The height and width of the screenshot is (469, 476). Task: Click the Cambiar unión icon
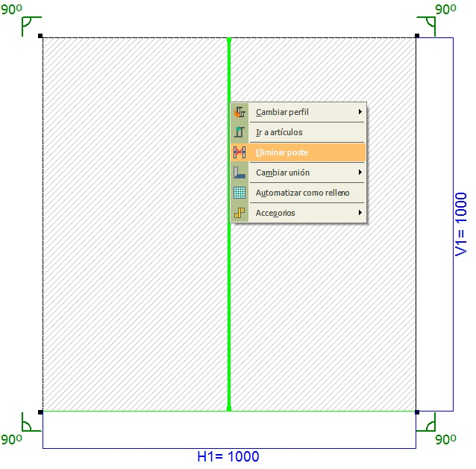tap(239, 173)
